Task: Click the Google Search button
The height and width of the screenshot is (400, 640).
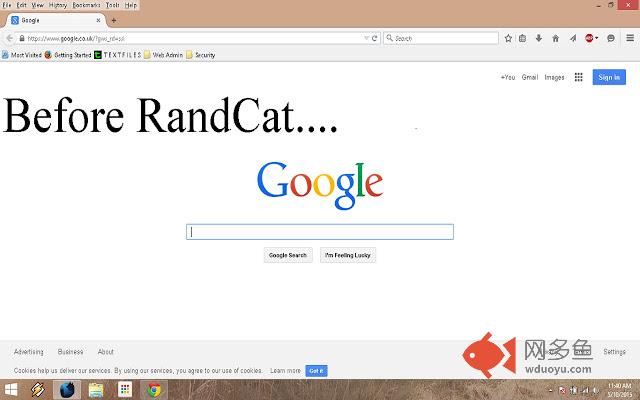Action: tap(288, 255)
